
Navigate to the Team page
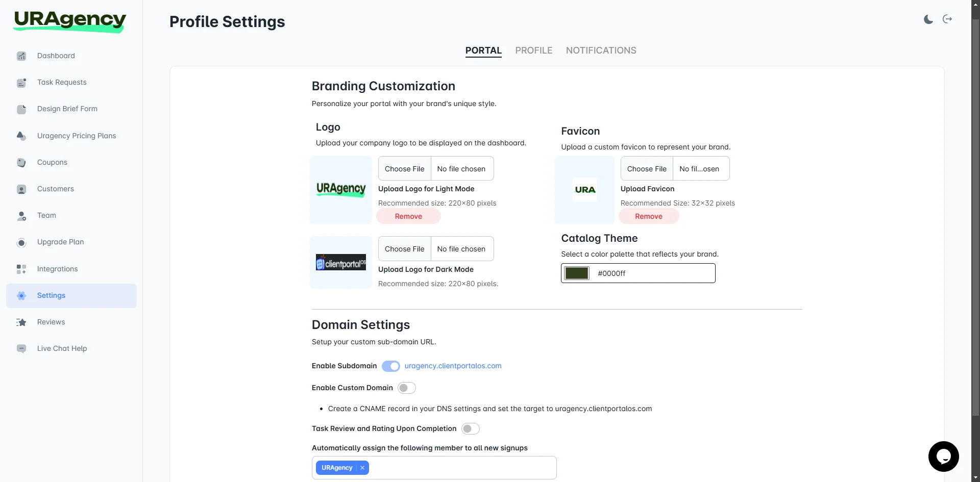point(45,215)
